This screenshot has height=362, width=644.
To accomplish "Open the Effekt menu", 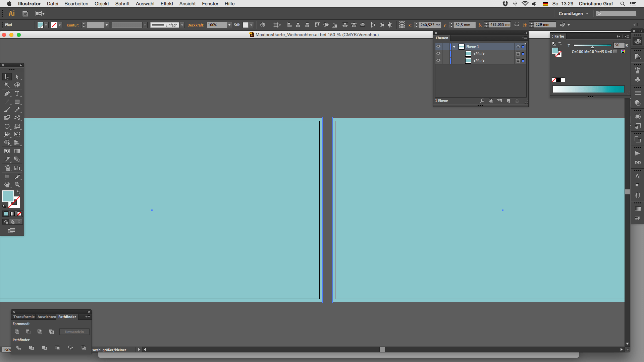I will coord(167,4).
